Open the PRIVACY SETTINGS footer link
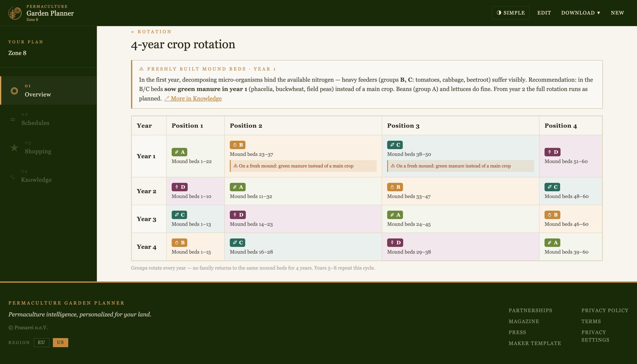Screen dimensions: 637x364 pos(595,336)
